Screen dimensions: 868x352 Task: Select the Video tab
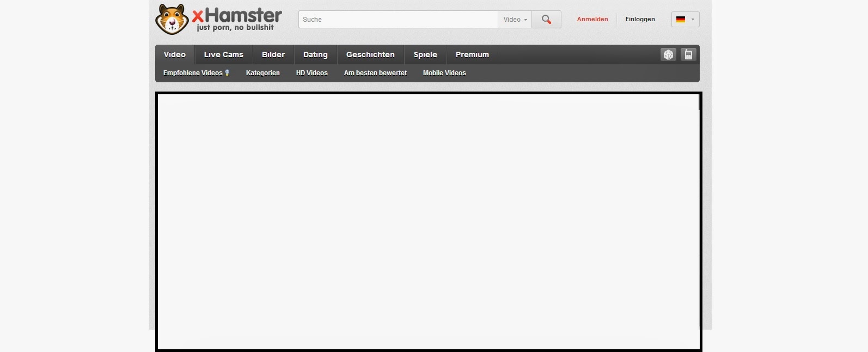pos(175,54)
